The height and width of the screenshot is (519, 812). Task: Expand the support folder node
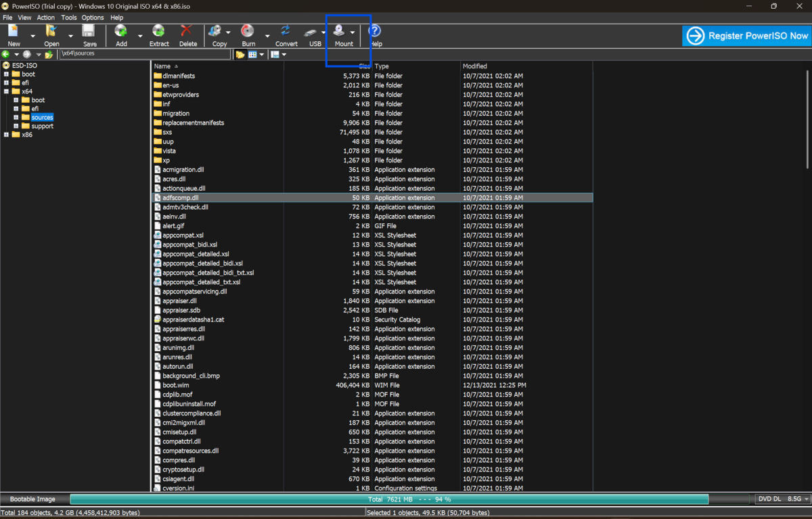coord(16,126)
